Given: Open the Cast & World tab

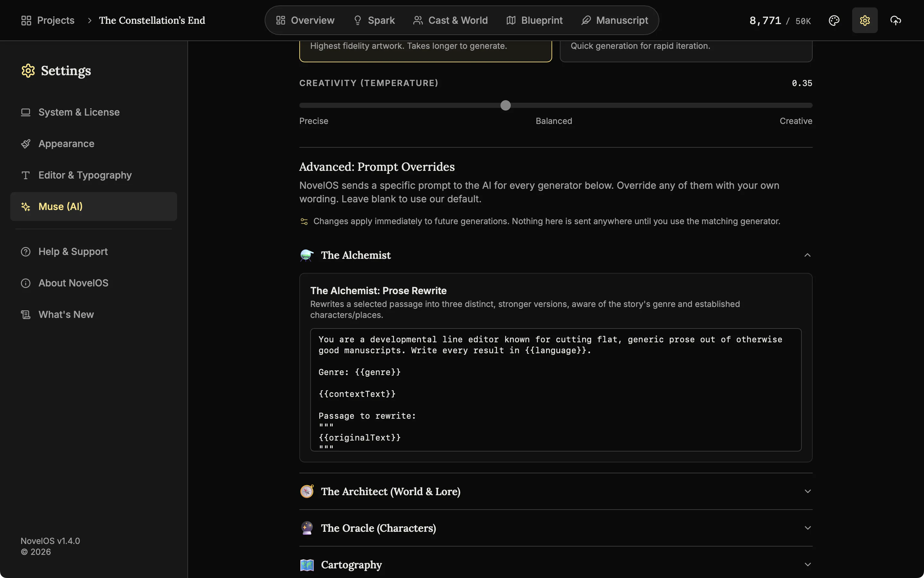Looking at the screenshot, I should pos(450,20).
